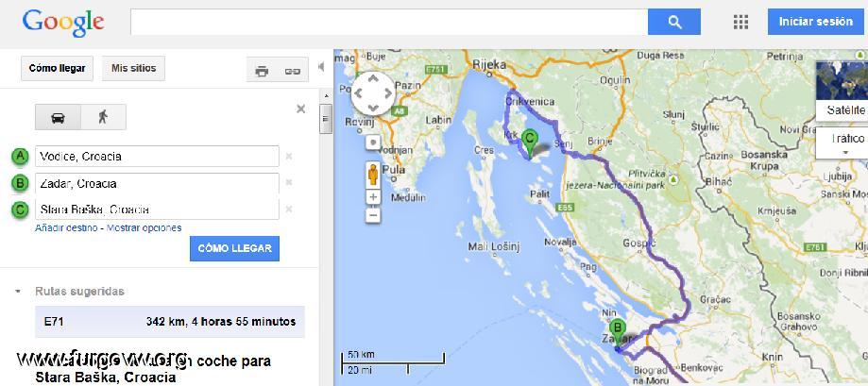Click the Street View pegman icon
This screenshot has width=868, height=386.
pyautogui.click(x=373, y=174)
